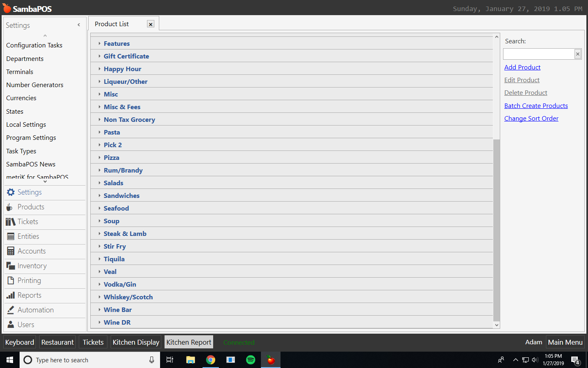Open Reports bar chart icon
Image resolution: width=588 pixels, height=368 pixels.
pyautogui.click(x=11, y=295)
